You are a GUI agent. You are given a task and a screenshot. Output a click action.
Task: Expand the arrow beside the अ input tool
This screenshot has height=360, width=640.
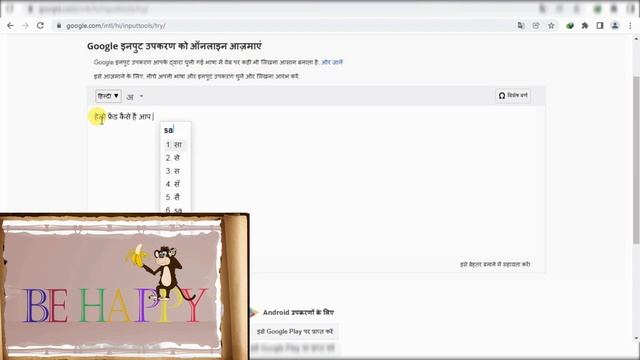tap(142, 96)
